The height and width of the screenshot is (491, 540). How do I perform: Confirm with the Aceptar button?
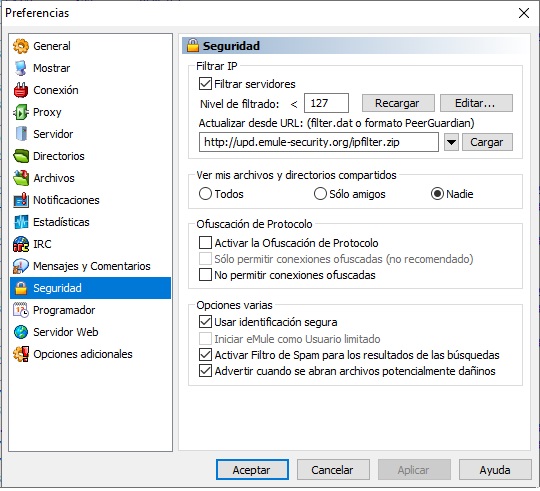[x=252, y=470]
